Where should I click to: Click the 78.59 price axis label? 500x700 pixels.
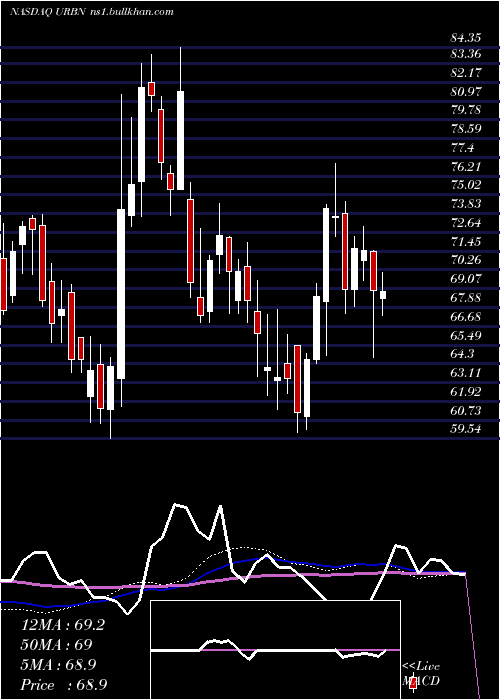(x=466, y=129)
